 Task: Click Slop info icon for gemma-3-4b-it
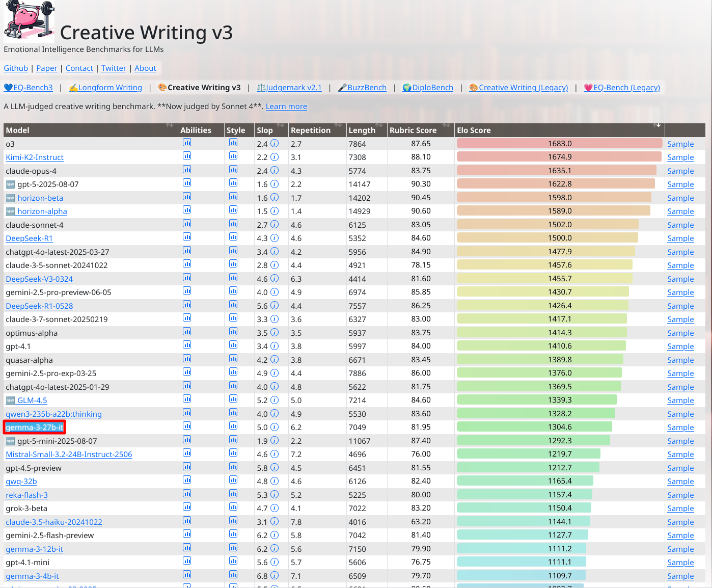(x=275, y=576)
